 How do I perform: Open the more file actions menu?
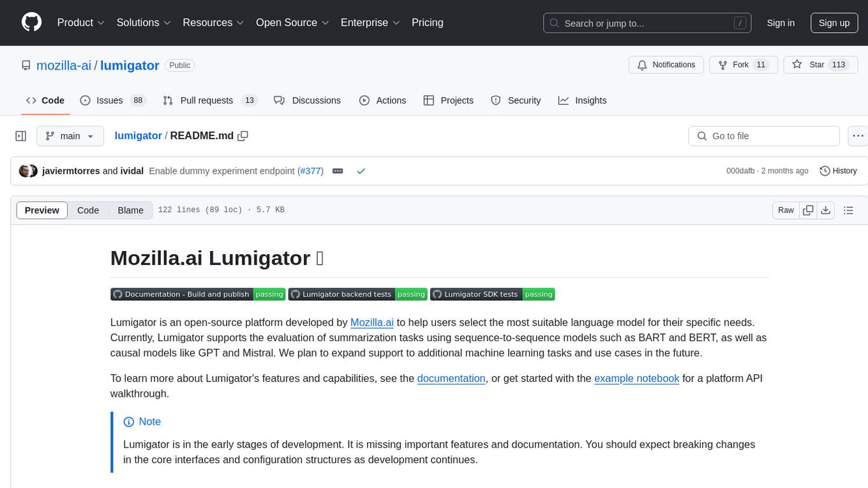pos(858,136)
